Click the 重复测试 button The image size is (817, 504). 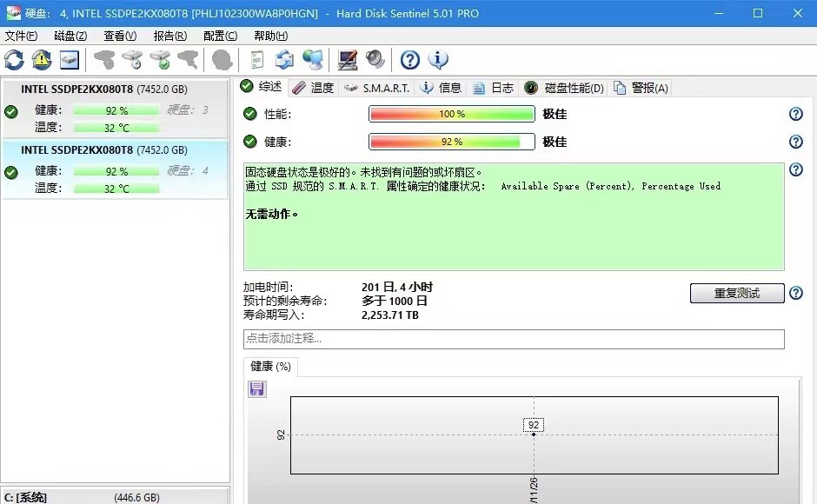point(737,293)
